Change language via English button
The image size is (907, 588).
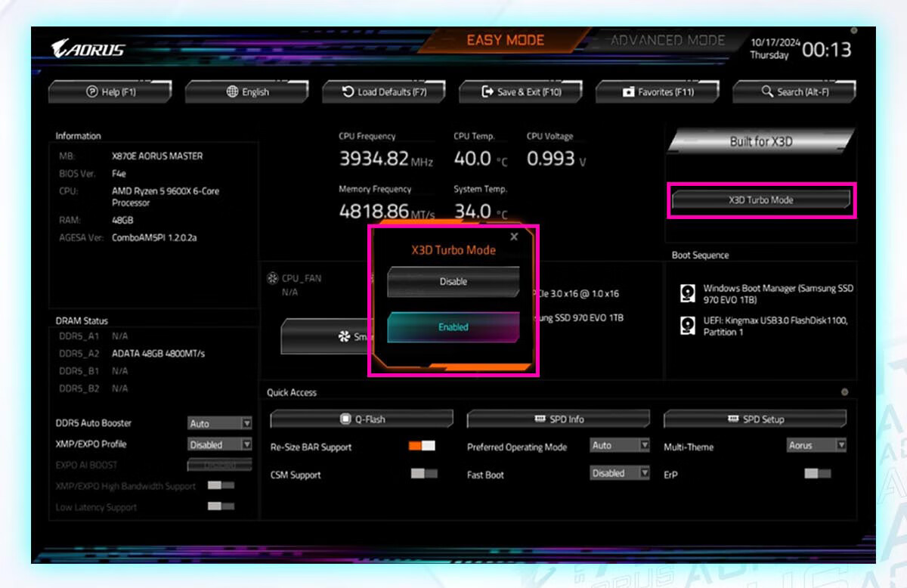pyautogui.click(x=247, y=92)
